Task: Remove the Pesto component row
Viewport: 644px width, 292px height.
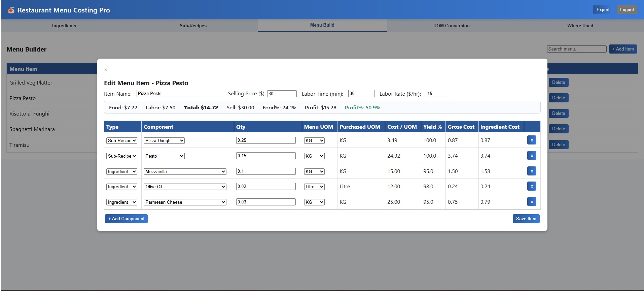Action: (531, 156)
